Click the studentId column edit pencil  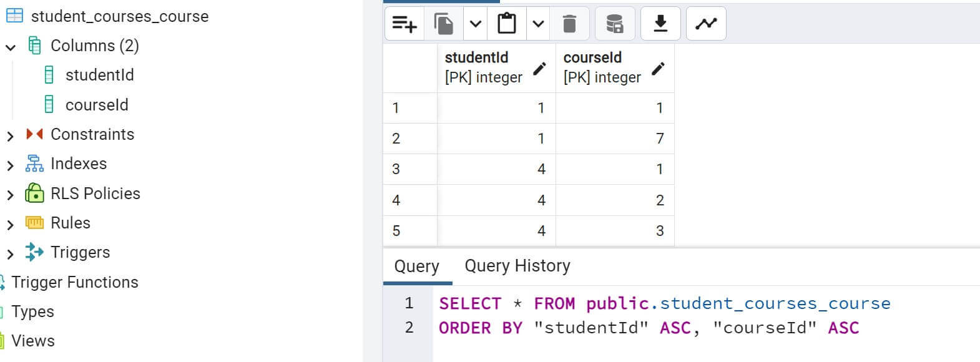tap(540, 68)
